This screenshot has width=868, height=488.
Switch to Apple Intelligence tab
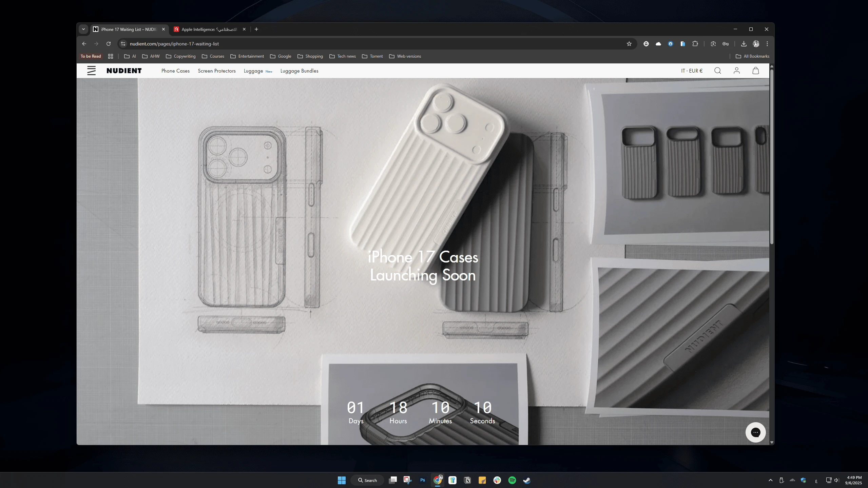click(x=209, y=29)
